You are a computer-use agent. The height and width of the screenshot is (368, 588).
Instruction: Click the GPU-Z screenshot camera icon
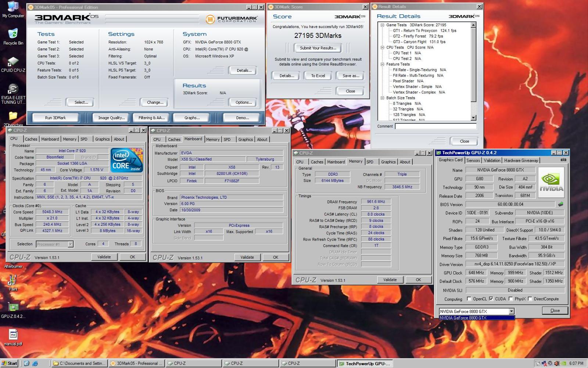[563, 160]
